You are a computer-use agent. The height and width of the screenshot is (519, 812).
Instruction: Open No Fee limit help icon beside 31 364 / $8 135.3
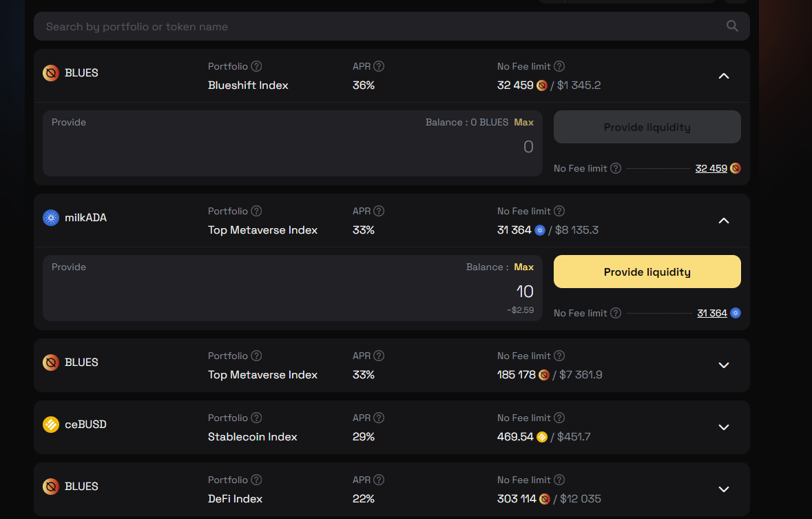(559, 211)
